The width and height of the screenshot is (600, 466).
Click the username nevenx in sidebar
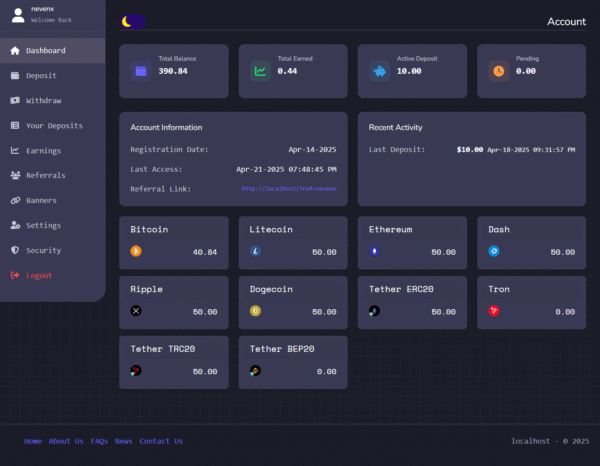click(42, 9)
